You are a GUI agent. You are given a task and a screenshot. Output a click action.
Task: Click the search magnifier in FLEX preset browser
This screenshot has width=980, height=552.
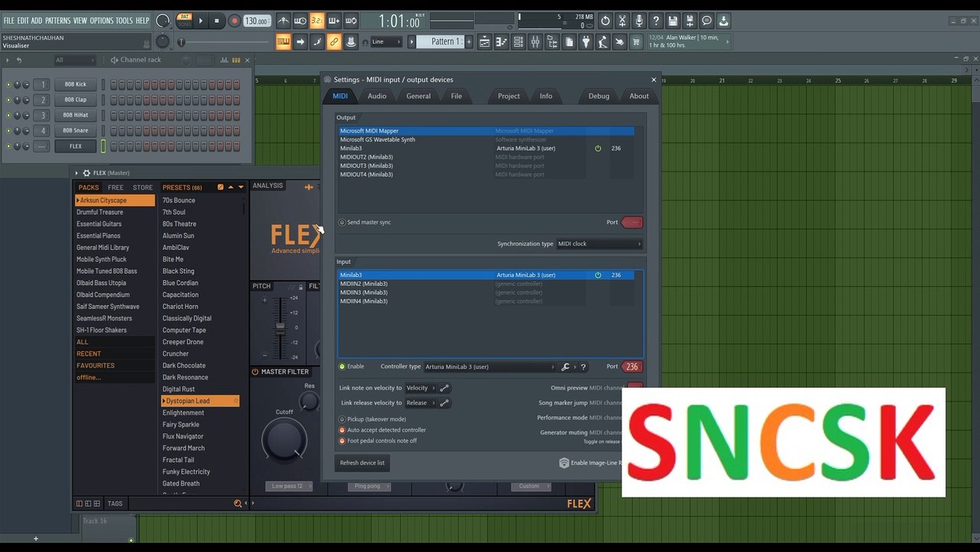point(238,504)
